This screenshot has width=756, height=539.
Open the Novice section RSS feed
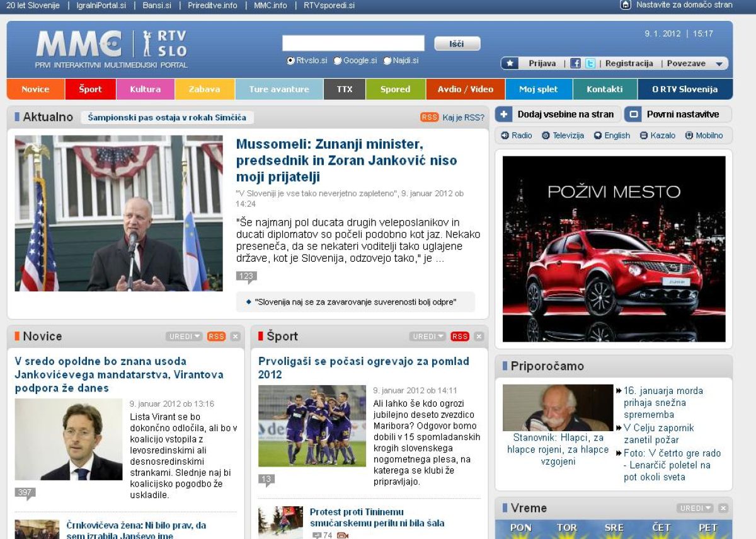pos(216,337)
